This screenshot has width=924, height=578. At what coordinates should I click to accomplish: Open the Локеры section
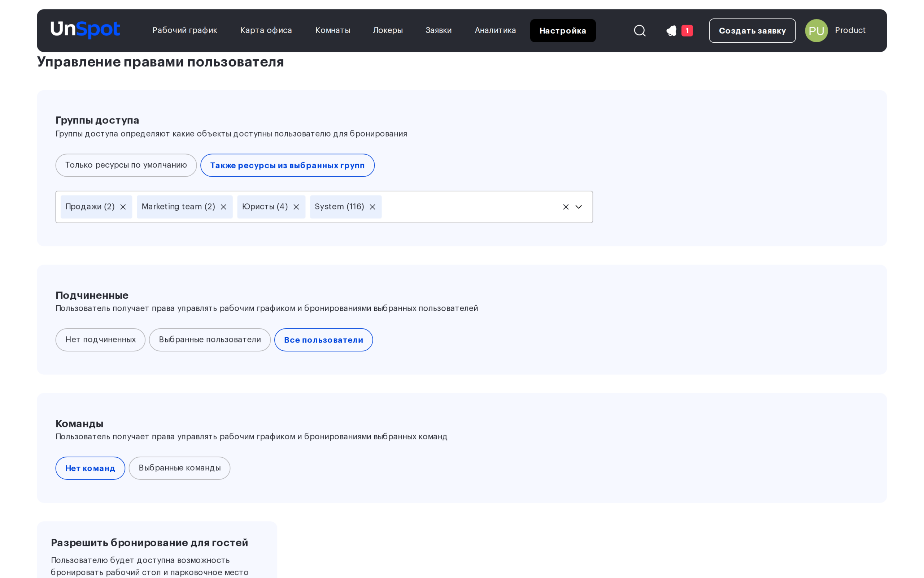point(388,30)
